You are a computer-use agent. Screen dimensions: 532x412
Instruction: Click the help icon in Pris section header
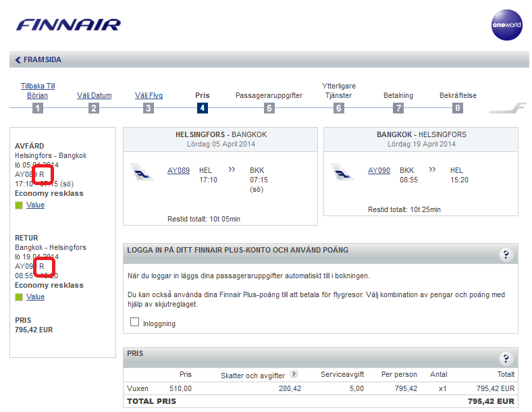[x=506, y=359]
